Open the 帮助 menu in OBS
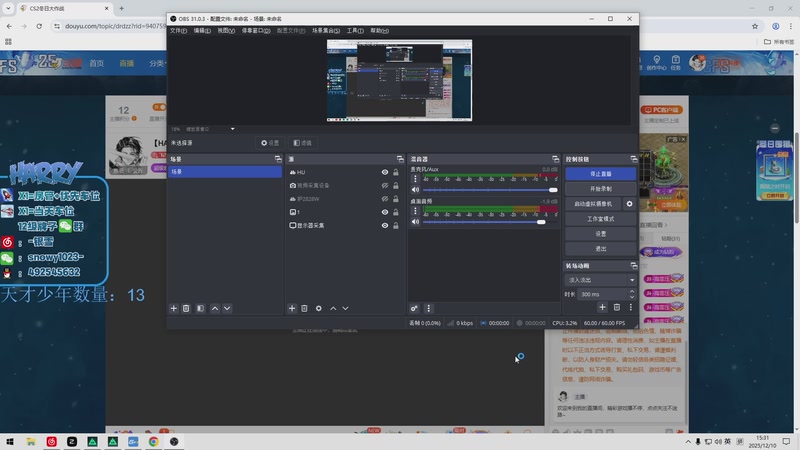 pyautogui.click(x=379, y=31)
